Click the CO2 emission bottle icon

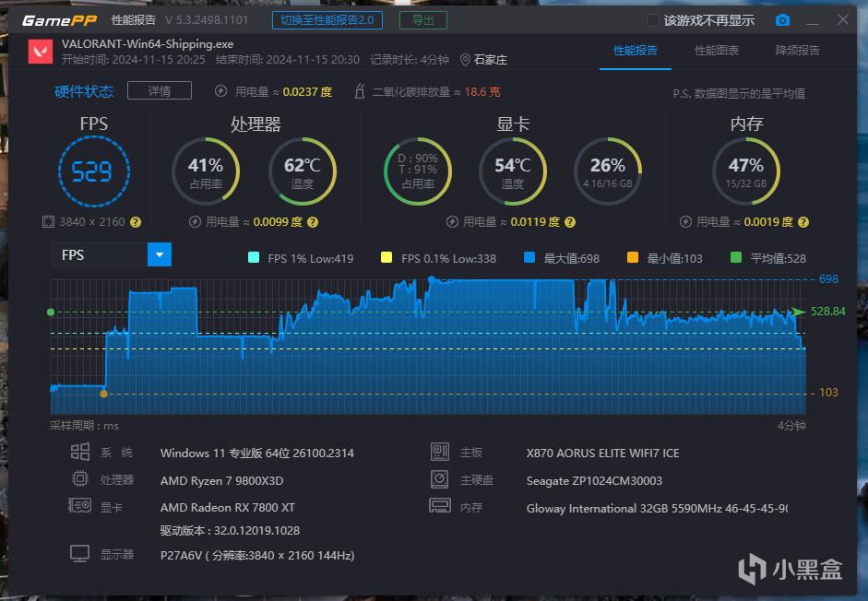tap(360, 91)
